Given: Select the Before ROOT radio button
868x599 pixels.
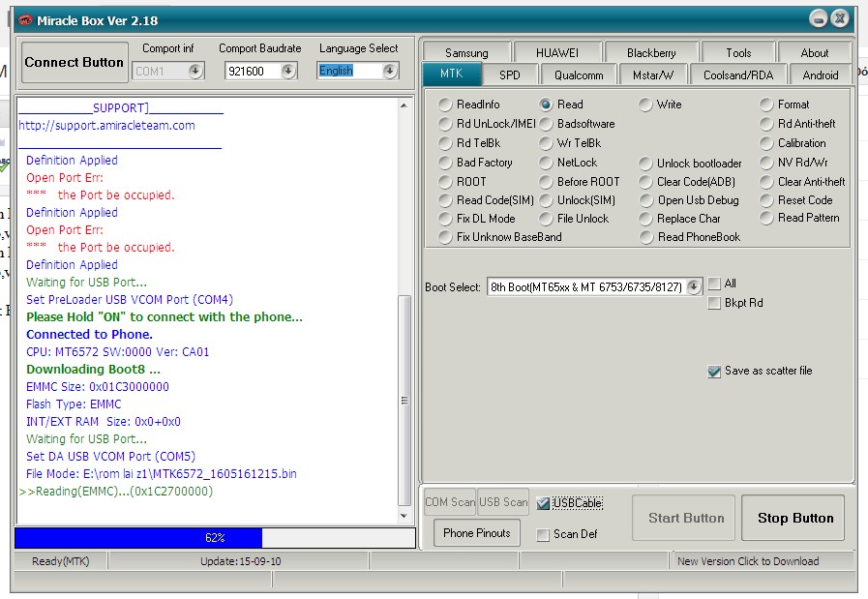Looking at the screenshot, I should [x=545, y=182].
